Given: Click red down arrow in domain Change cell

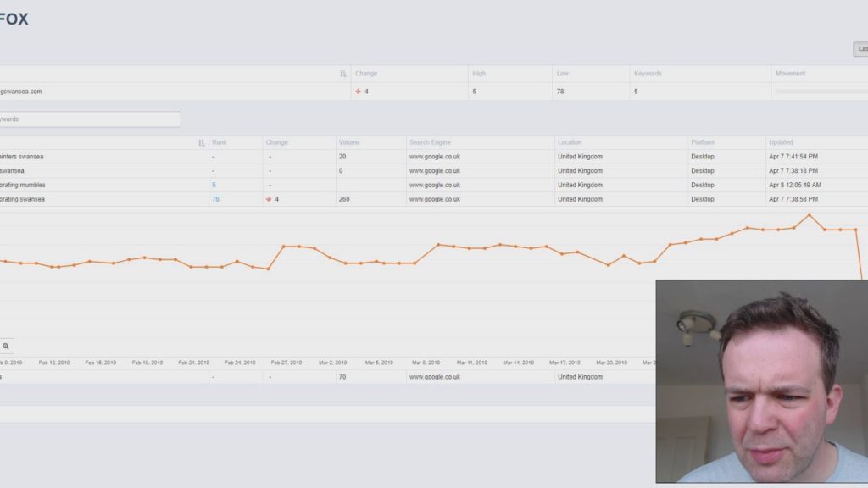Looking at the screenshot, I should pyautogui.click(x=359, y=91).
